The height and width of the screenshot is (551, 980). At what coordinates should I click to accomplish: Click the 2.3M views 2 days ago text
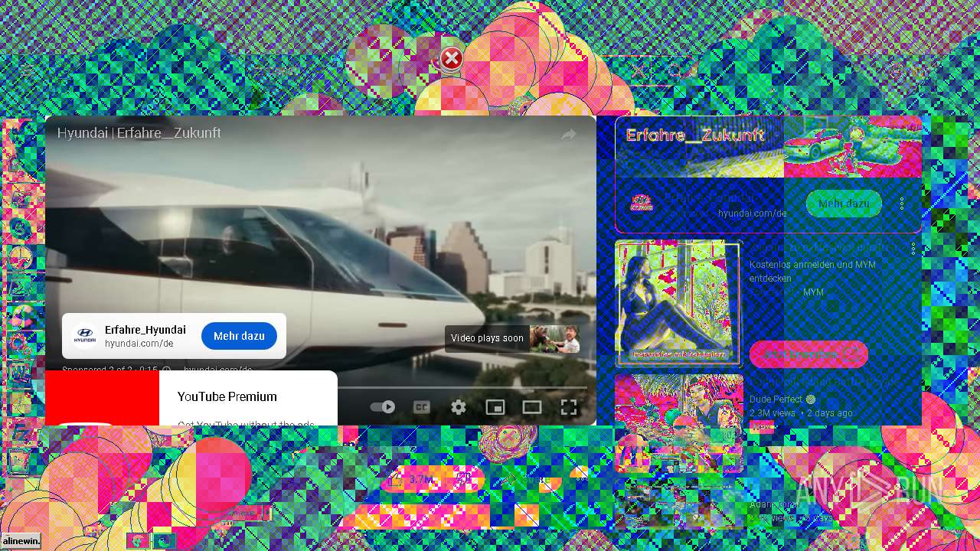coord(801,412)
